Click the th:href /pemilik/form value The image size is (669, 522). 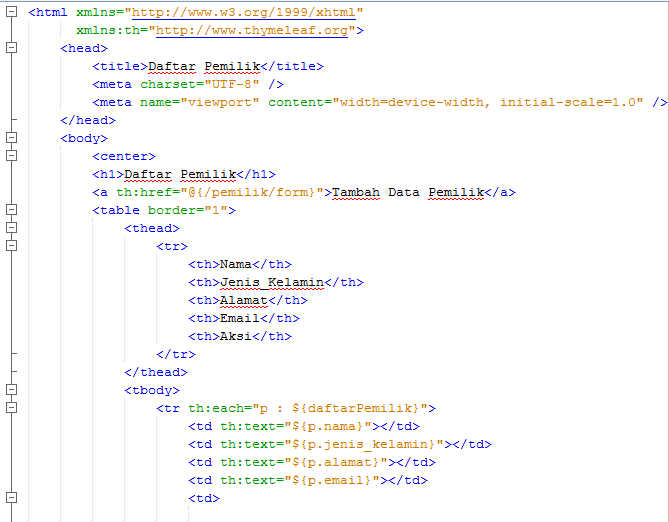click(x=254, y=192)
